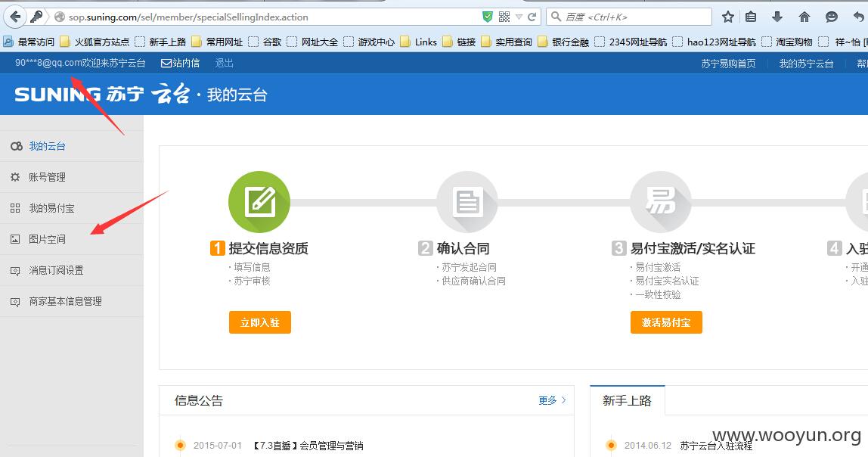Open the downloads arrow icon

click(777, 17)
